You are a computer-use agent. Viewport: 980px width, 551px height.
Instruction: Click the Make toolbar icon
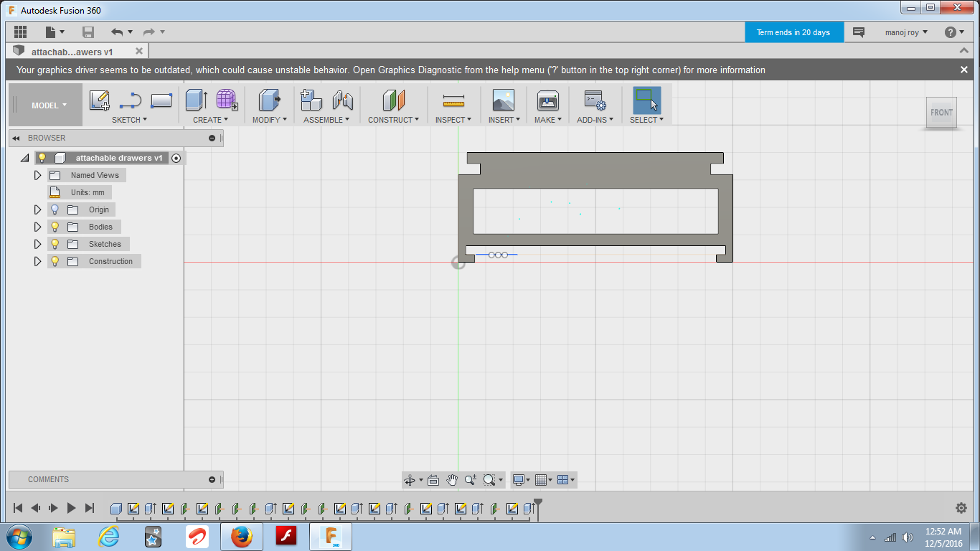[547, 101]
